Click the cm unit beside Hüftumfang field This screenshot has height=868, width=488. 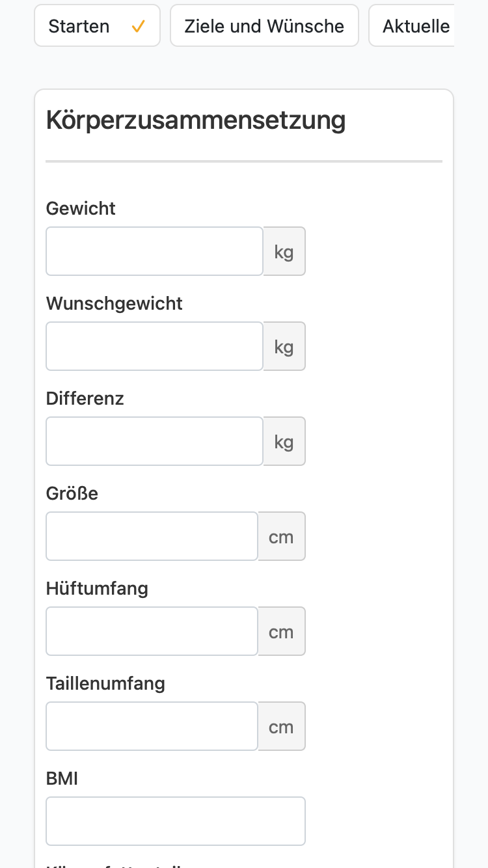point(282,631)
